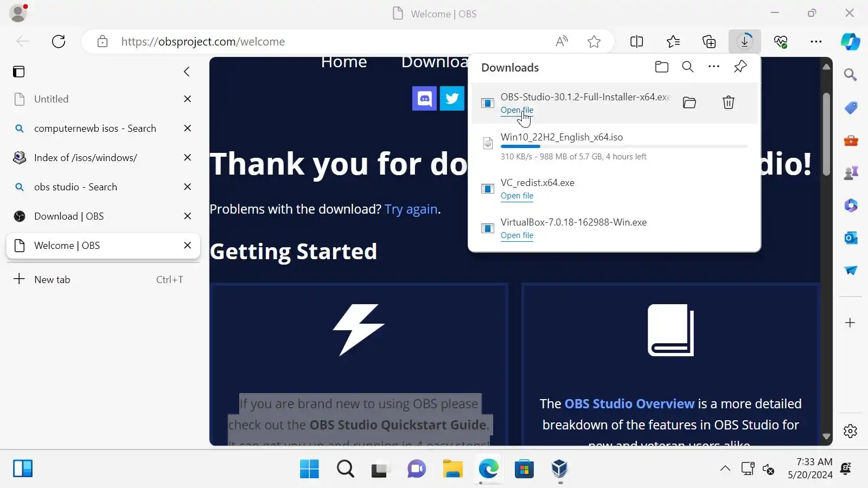The image size is (868, 488).
Task: Close the Download | OBS tab
Action: pyautogui.click(x=188, y=216)
